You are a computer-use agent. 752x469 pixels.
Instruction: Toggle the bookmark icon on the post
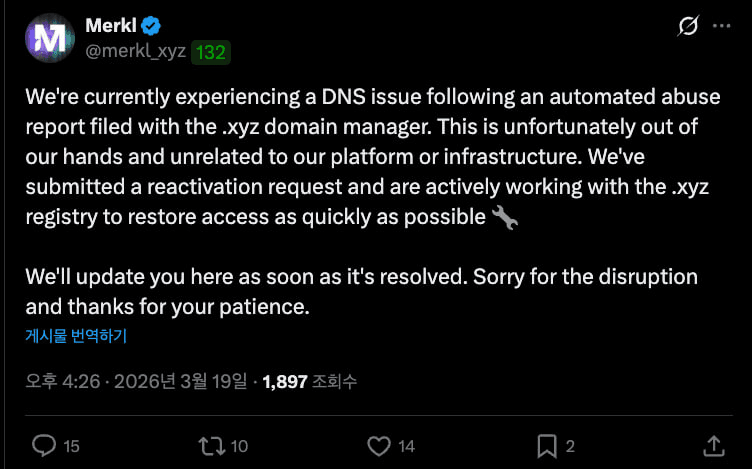click(546, 445)
